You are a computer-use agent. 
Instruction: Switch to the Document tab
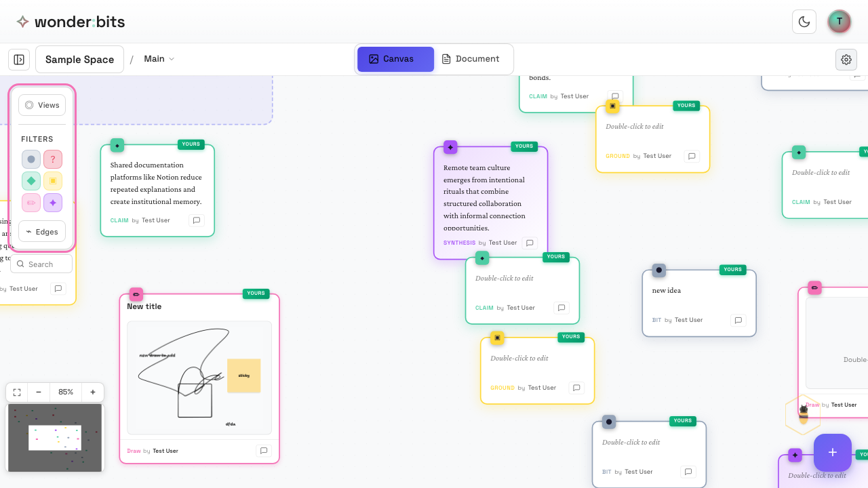point(471,59)
